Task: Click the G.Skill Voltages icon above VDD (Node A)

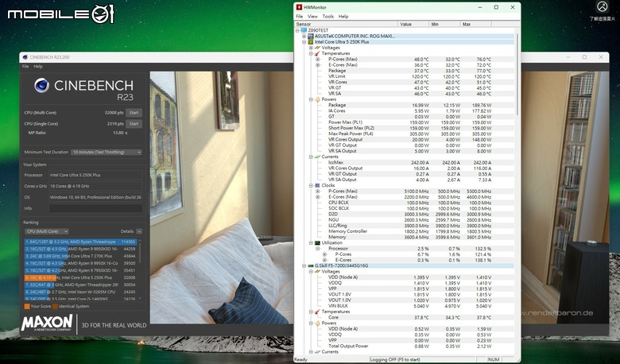Action: click(x=317, y=272)
